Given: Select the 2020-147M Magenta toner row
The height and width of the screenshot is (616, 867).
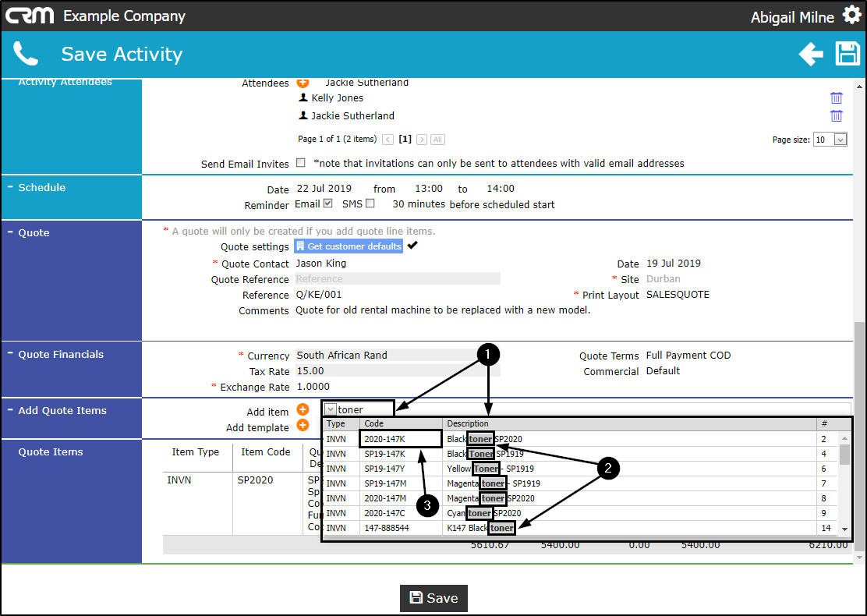Looking at the screenshot, I should click(x=579, y=498).
